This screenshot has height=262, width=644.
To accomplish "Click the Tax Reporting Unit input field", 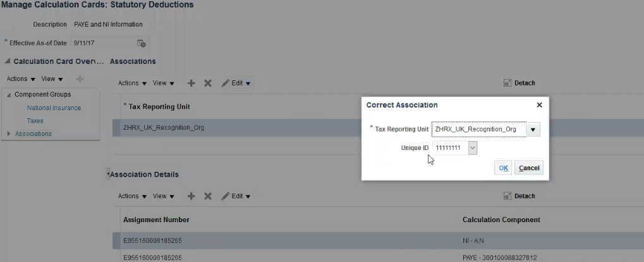I will 478,129.
